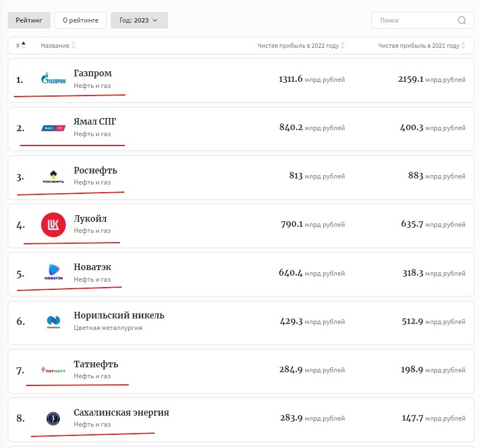The width and height of the screenshot is (480, 448).
Task: Click rank number 6. in Norilsk row
Action: click(x=20, y=321)
